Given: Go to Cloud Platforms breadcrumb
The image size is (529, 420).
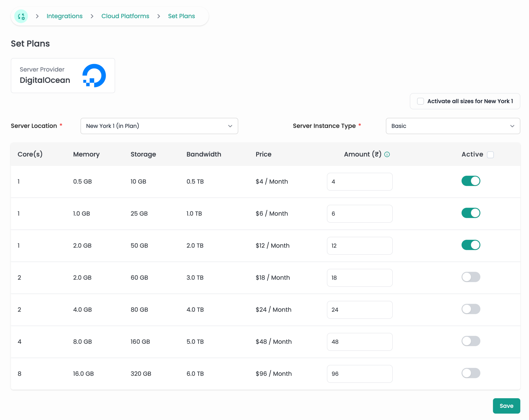Looking at the screenshot, I should pos(125,16).
